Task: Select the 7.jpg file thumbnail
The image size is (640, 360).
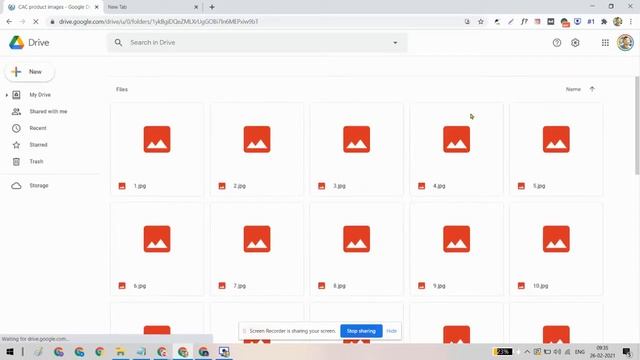Action: pyautogui.click(x=257, y=239)
